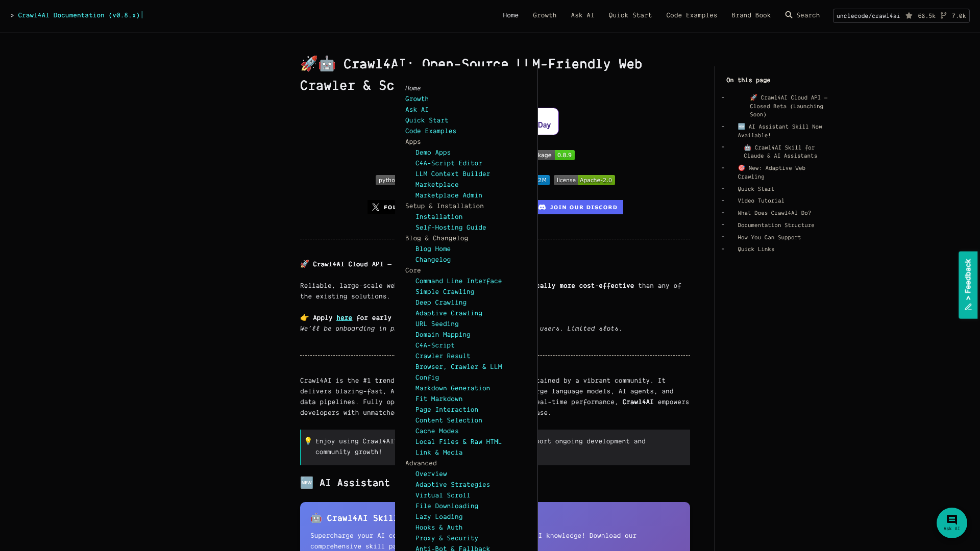Jump to Quick Links section

tap(756, 249)
